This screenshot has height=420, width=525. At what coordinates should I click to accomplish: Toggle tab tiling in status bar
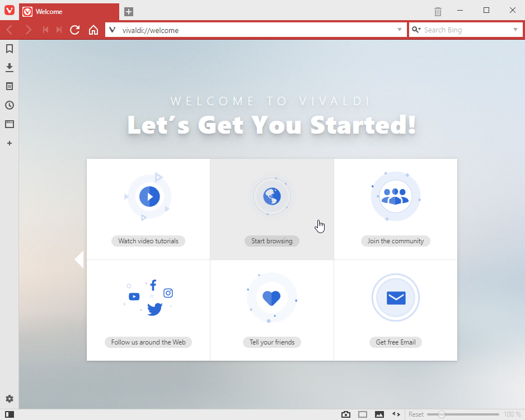point(363,414)
